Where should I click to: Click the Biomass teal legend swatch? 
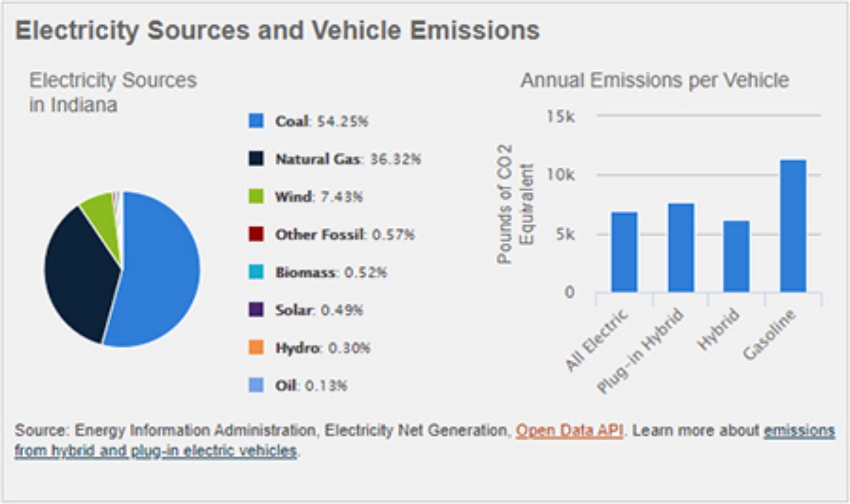256,272
